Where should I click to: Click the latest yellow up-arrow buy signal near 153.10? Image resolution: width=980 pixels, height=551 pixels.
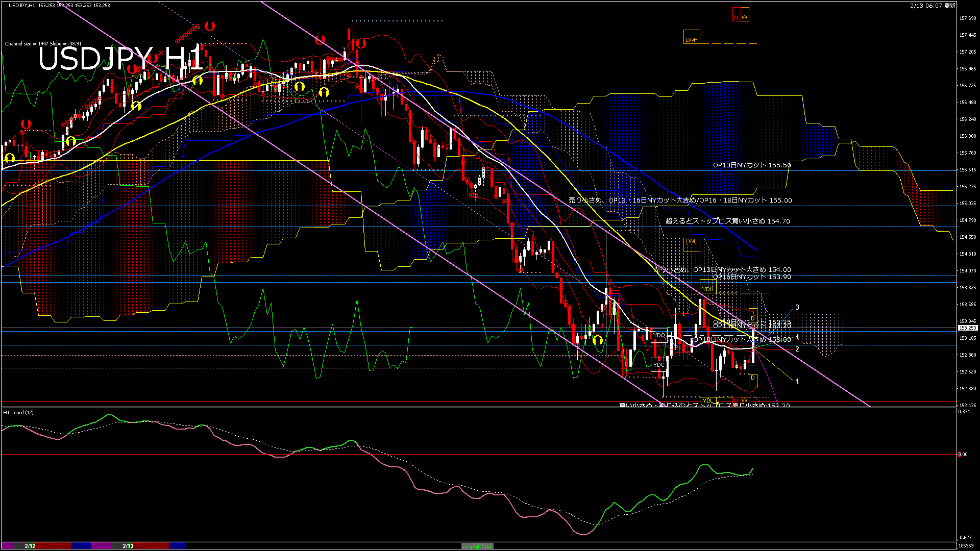coord(598,340)
